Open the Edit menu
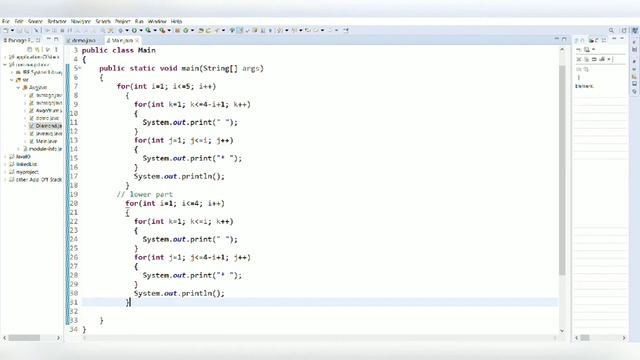 (x=19, y=21)
